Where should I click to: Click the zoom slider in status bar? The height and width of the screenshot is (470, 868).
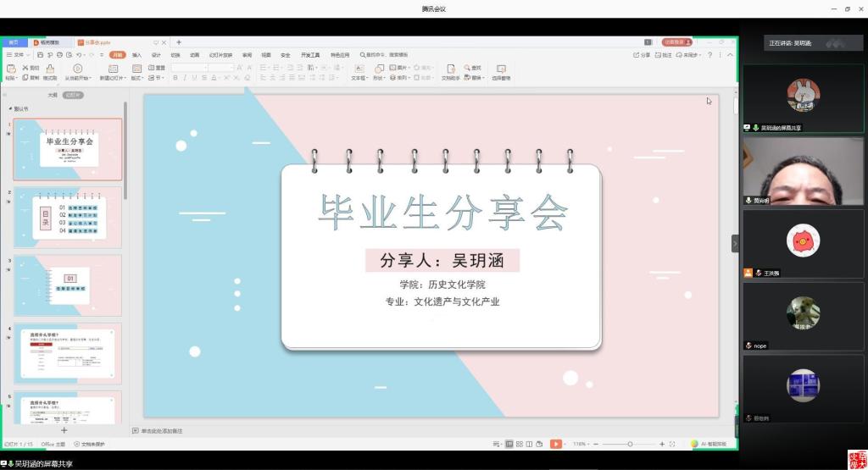tap(630, 444)
